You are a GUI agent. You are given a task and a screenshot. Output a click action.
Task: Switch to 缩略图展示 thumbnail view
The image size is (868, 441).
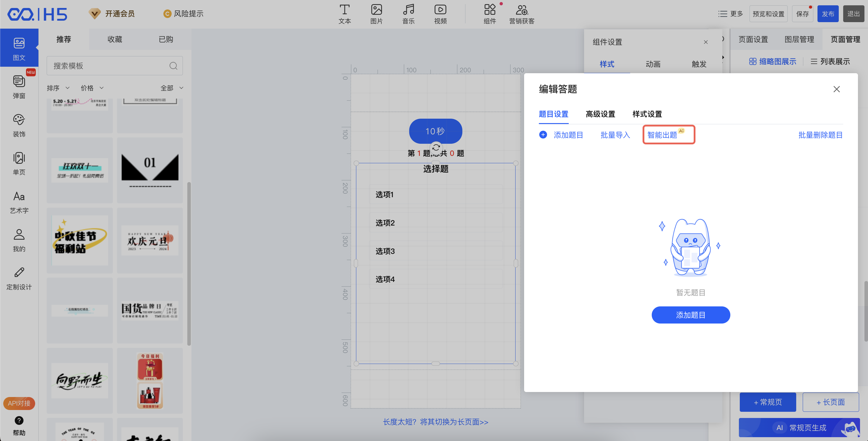[x=772, y=61]
